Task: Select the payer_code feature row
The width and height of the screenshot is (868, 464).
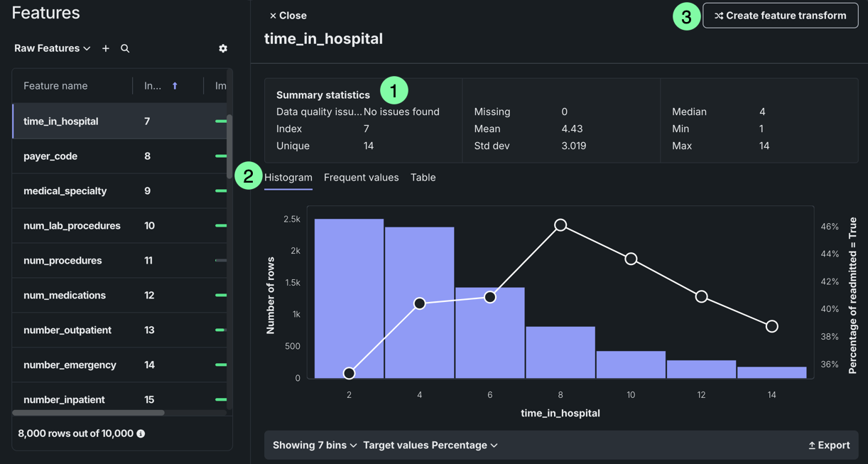Action: [50, 156]
